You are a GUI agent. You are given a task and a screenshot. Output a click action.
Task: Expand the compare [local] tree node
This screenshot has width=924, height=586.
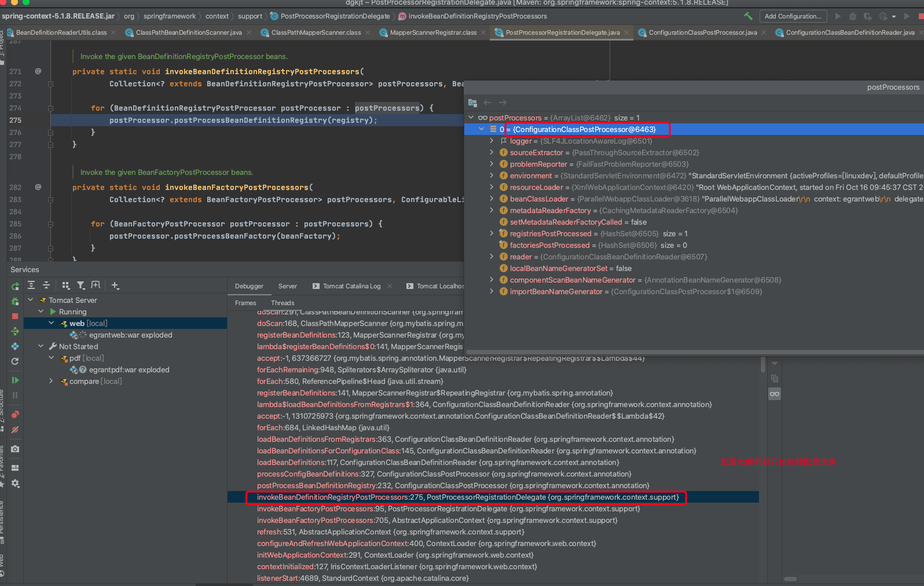(51, 381)
